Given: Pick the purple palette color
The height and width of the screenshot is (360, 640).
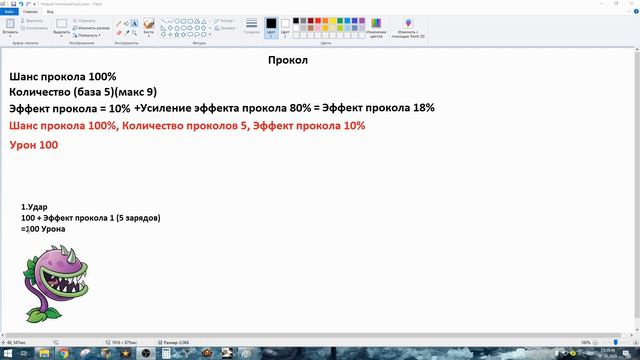Looking at the screenshot, I should 362,21.
